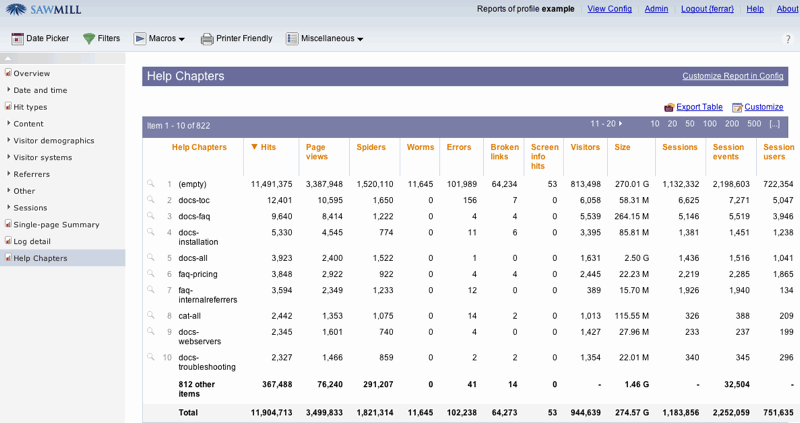Image resolution: width=800 pixels, height=423 pixels.
Task: Sort the table by Hits column
Action: (x=268, y=147)
